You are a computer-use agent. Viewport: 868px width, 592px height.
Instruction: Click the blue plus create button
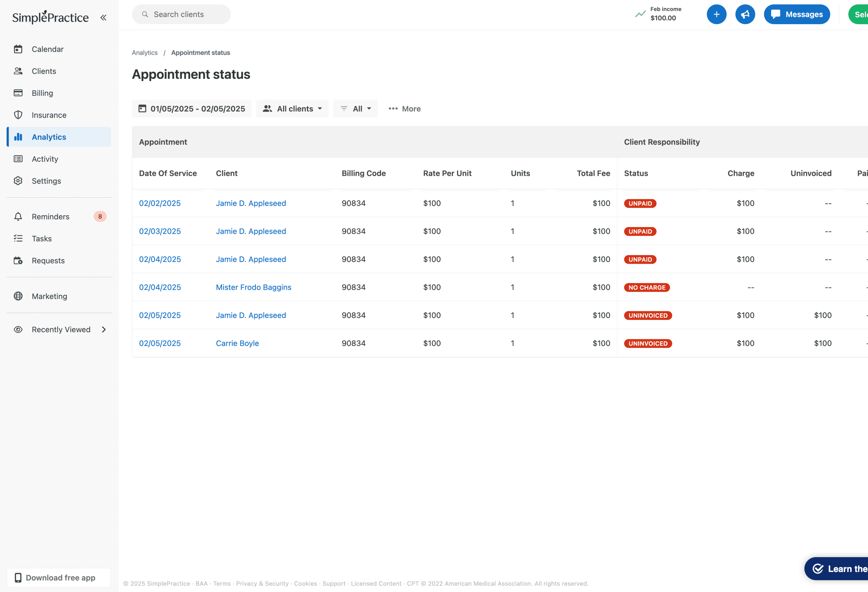(716, 15)
